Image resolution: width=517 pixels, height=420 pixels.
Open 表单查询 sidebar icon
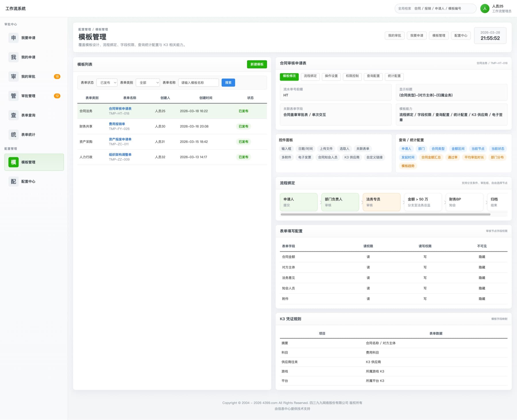tap(13, 115)
